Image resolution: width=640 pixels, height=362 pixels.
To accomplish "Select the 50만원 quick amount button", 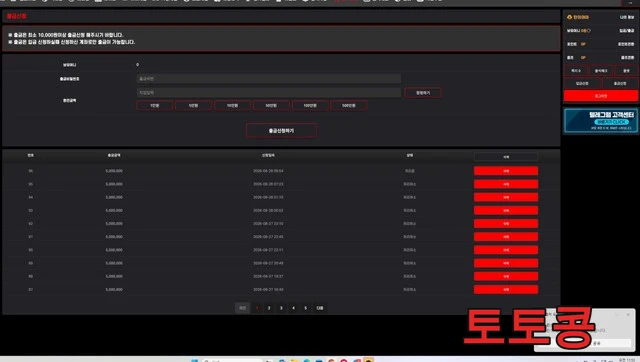I will [x=271, y=106].
